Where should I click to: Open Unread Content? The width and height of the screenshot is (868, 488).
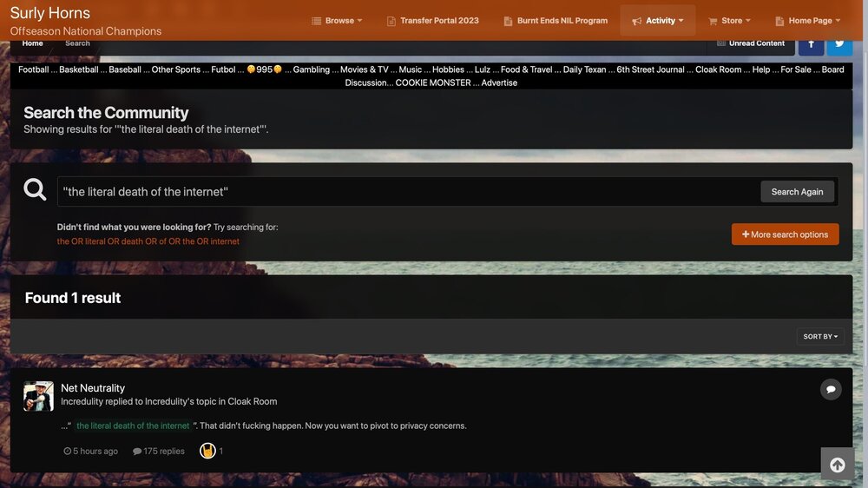coord(751,43)
